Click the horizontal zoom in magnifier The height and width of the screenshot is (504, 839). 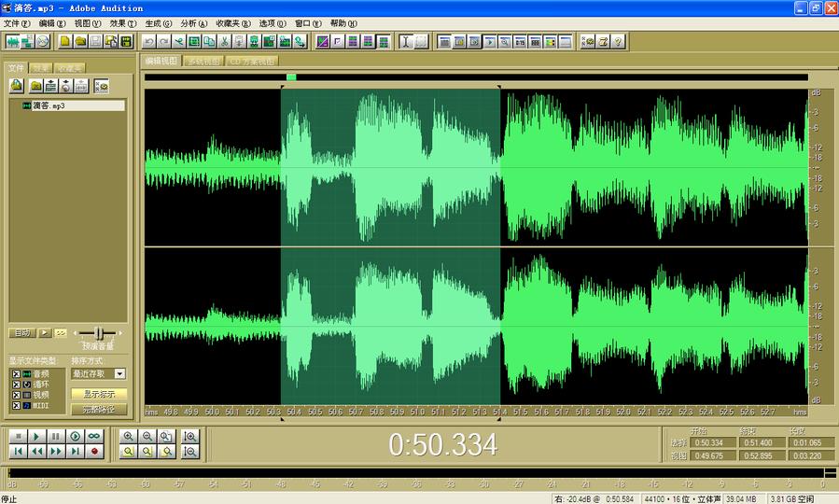128,436
